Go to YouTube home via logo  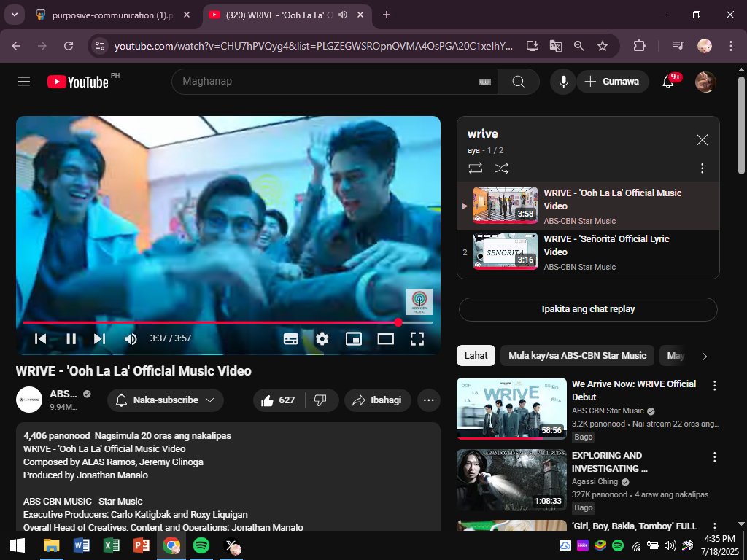pos(78,82)
